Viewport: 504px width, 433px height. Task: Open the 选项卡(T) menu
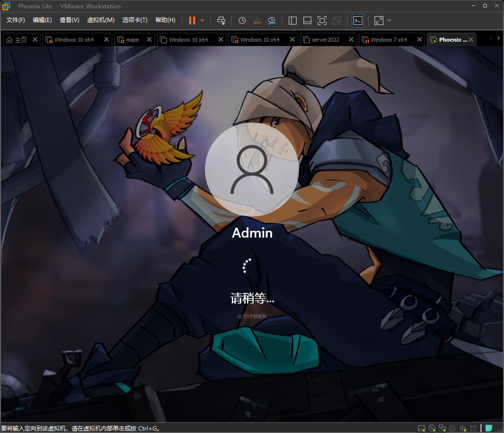[x=135, y=20]
